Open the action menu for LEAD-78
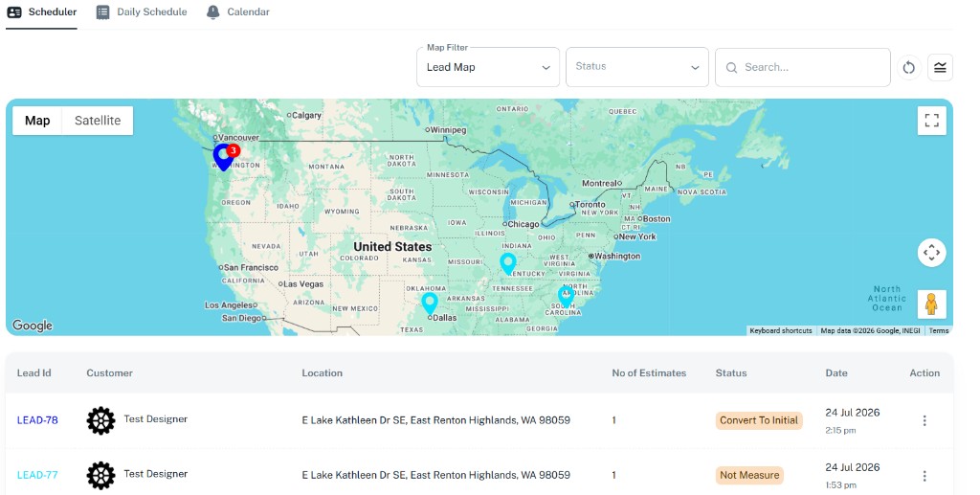The width and height of the screenshot is (980, 495). click(924, 420)
